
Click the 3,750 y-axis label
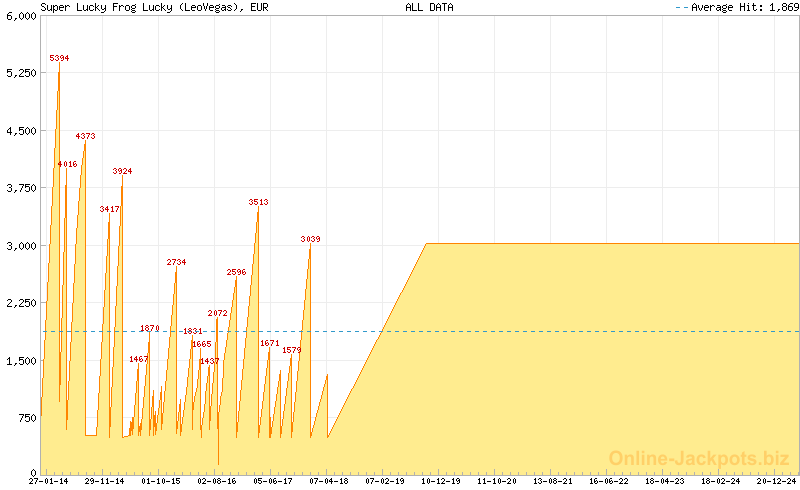(21, 188)
